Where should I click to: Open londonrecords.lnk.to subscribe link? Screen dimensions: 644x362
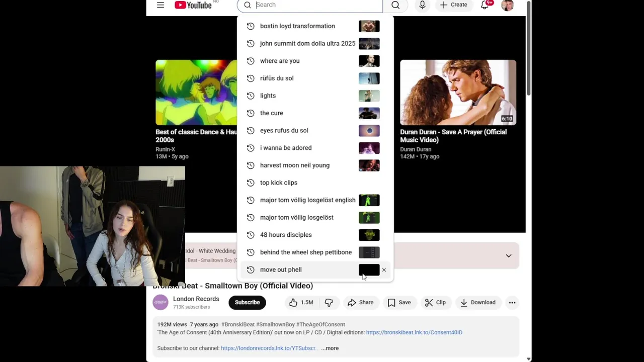268,348
